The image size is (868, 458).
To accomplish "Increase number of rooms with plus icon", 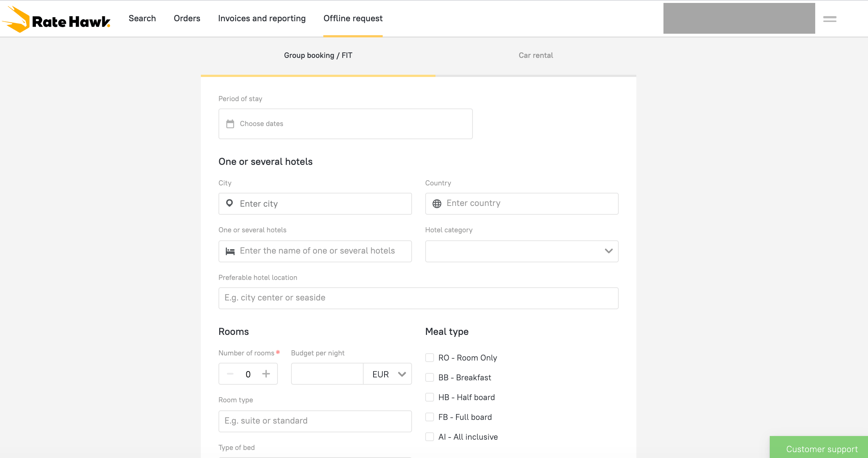I will coord(266,374).
